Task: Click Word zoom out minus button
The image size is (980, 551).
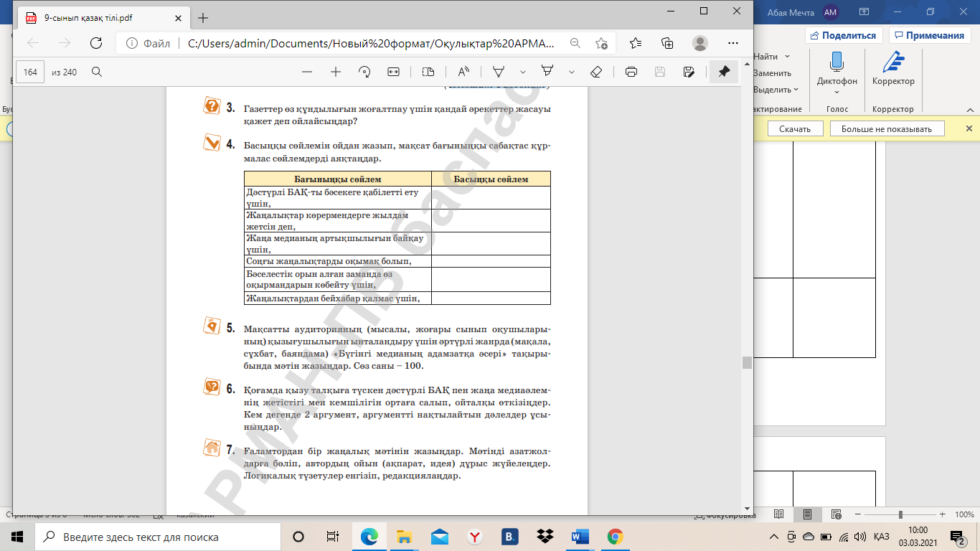Action: point(858,514)
